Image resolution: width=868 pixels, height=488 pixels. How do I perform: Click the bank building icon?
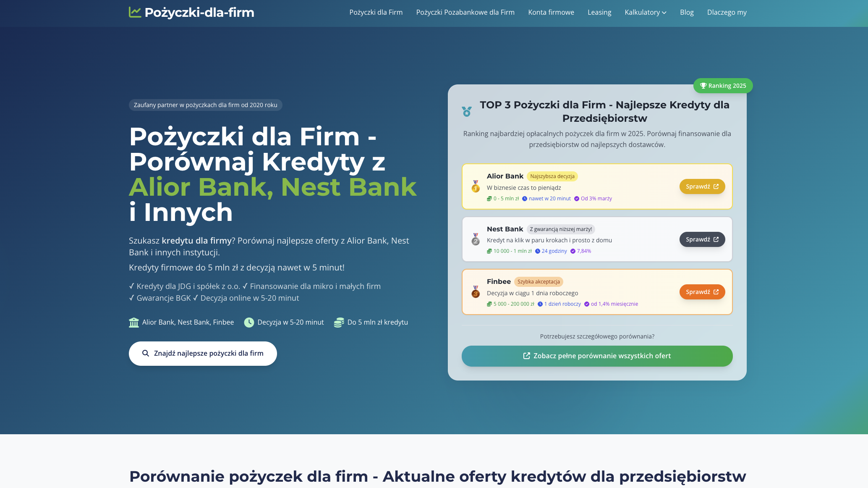point(134,323)
